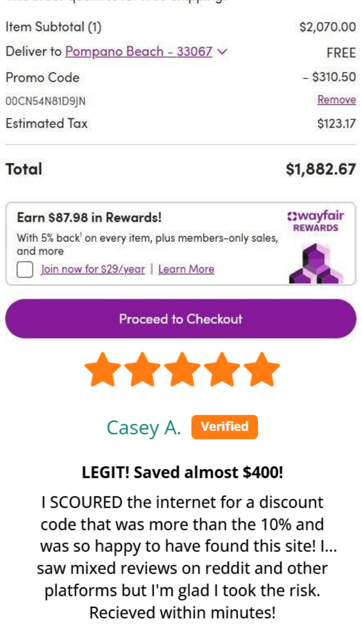This screenshot has width=362, height=644.
Task: Click Join now for $29/year link
Action: 93,269
